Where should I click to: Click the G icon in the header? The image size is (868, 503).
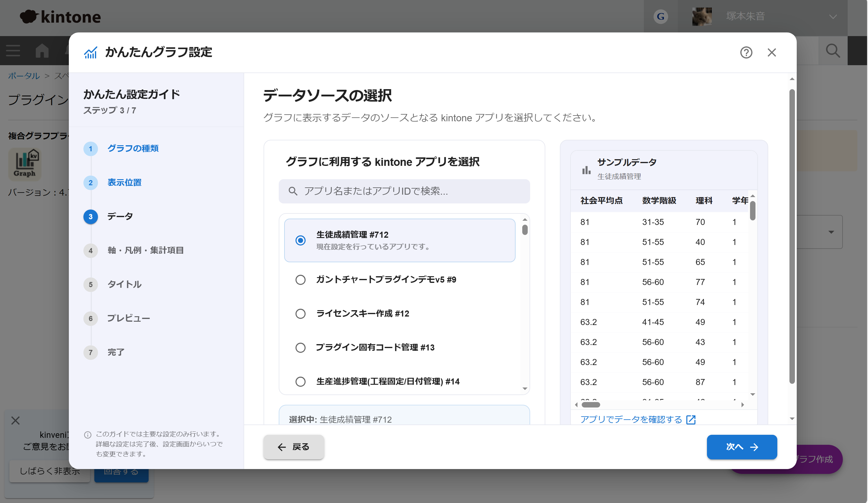pyautogui.click(x=660, y=16)
